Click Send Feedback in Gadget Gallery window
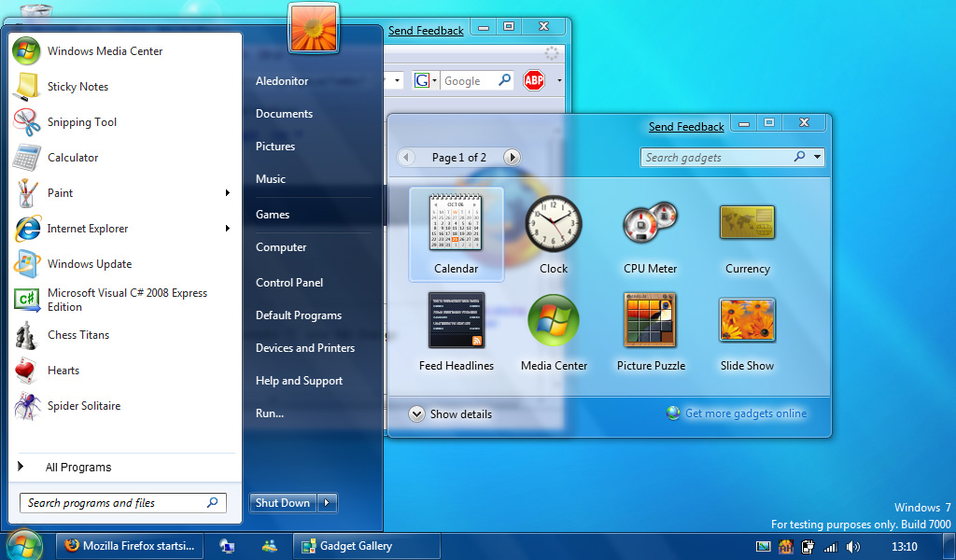The image size is (956, 560). click(686, 127)
